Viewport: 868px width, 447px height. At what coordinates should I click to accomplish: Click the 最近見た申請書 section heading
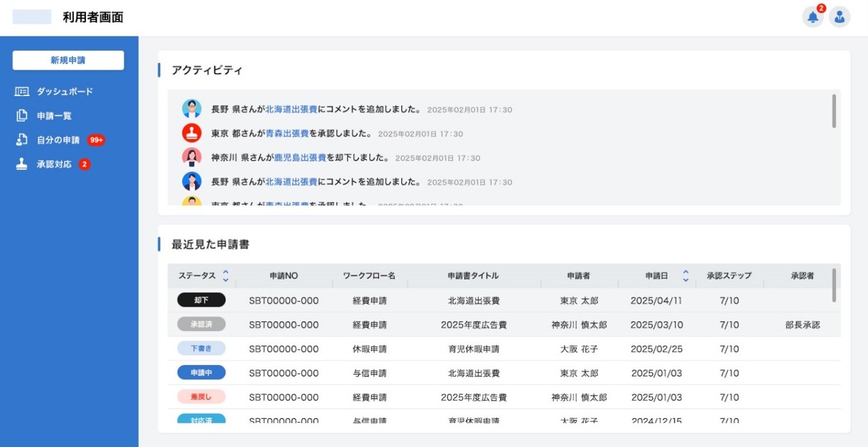coord(211,244)
